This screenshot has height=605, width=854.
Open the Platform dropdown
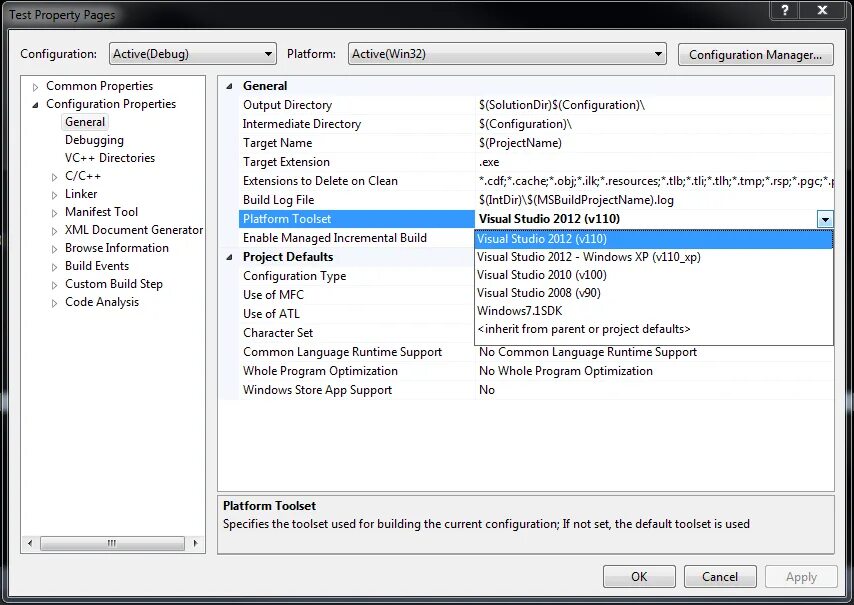(x=507, y=54)
